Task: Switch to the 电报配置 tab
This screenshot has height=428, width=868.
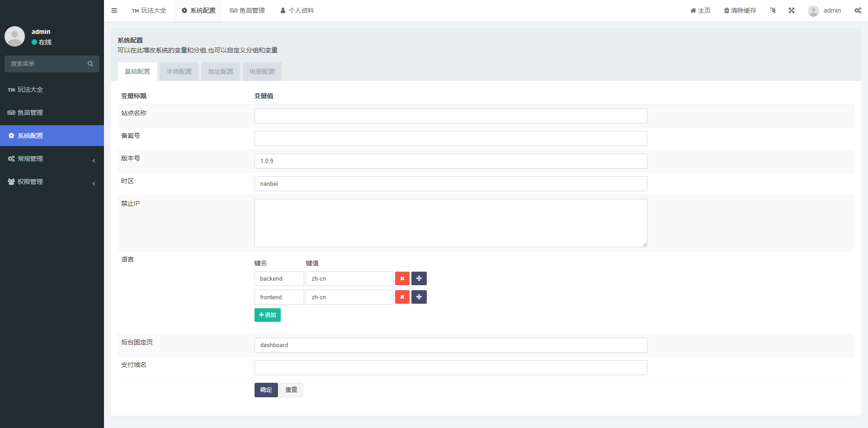Action: [262, 71]
